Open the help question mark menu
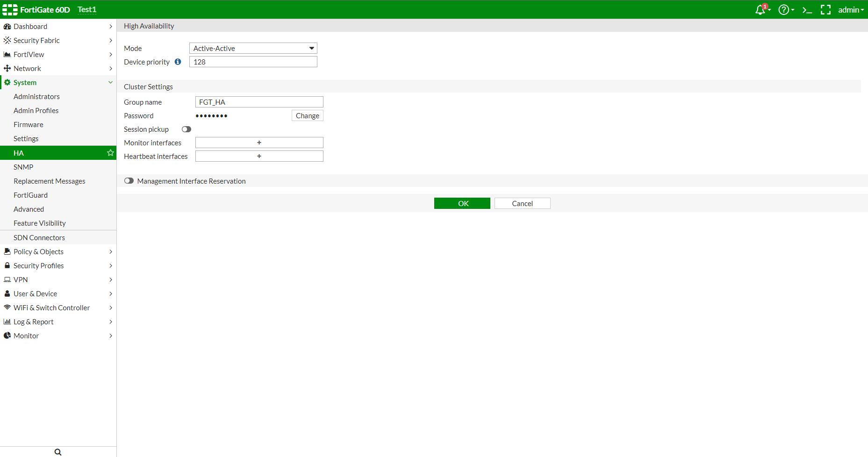Image resolution: width=868 pixels, height=457 pixels. tap(784, 10)
